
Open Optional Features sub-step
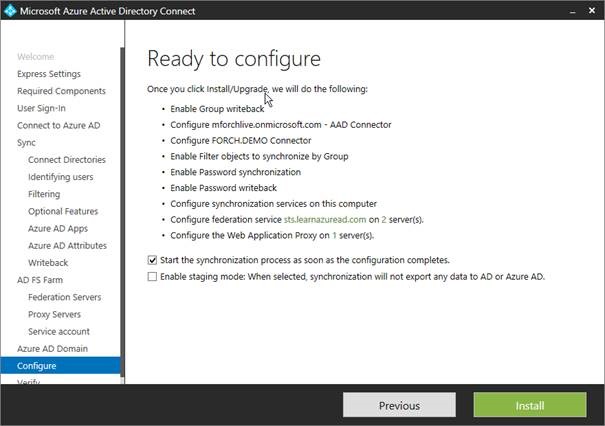click(63, 211)
